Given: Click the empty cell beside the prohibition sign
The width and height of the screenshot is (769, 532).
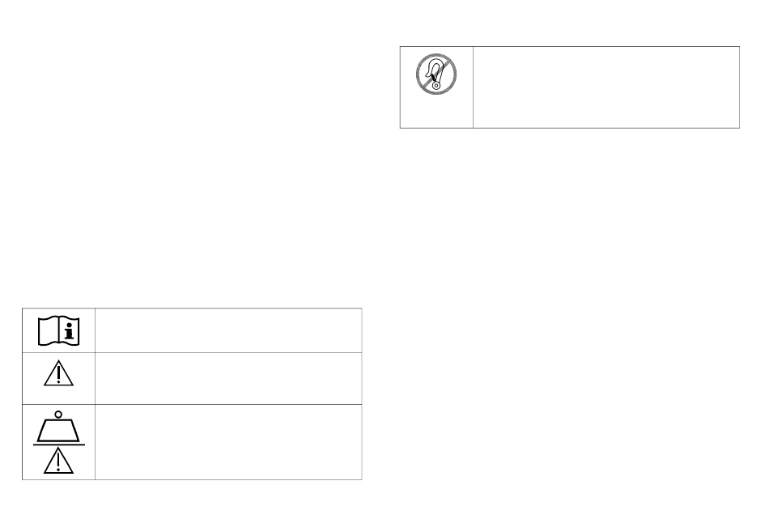Looking at the screenshot, I should click(605, 87).
